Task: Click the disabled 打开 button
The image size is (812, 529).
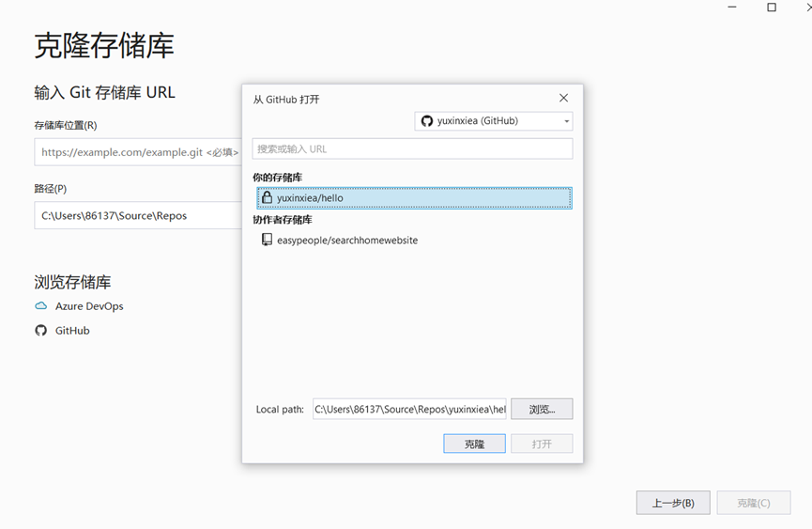Action: (x=542, y=443)
